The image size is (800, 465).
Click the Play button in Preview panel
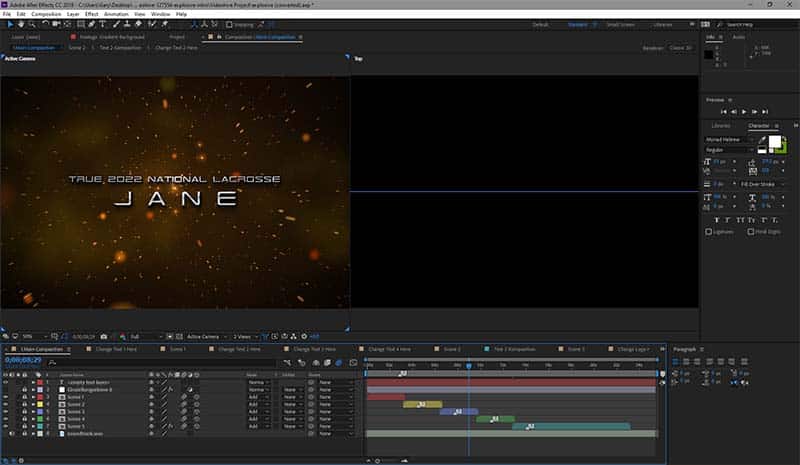743,111
